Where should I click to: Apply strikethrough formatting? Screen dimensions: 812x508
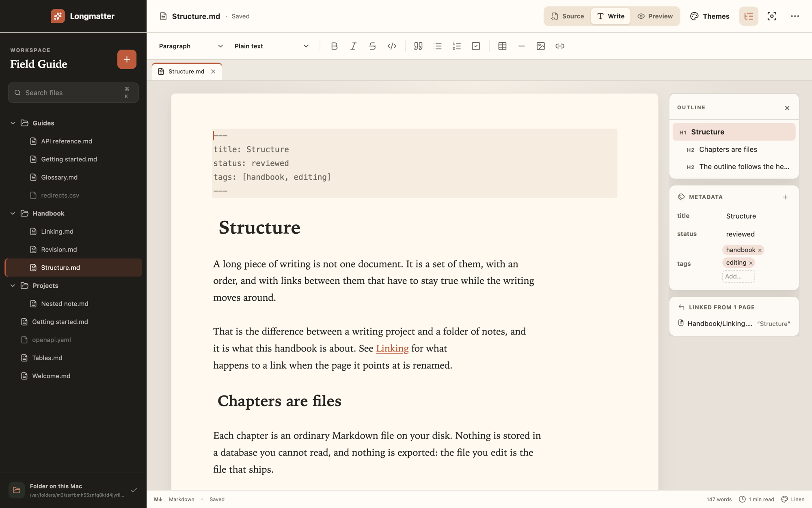pyautogui.click(x=372, y=46)
